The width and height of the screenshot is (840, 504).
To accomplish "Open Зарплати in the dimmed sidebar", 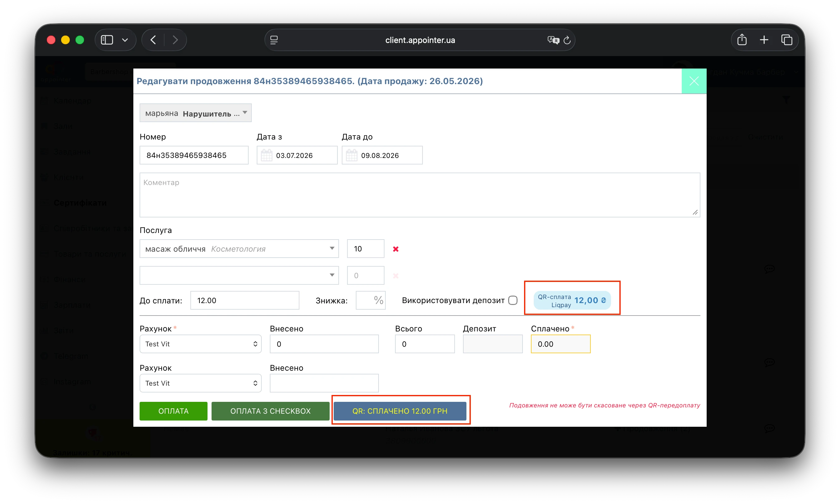I will 72,305.
